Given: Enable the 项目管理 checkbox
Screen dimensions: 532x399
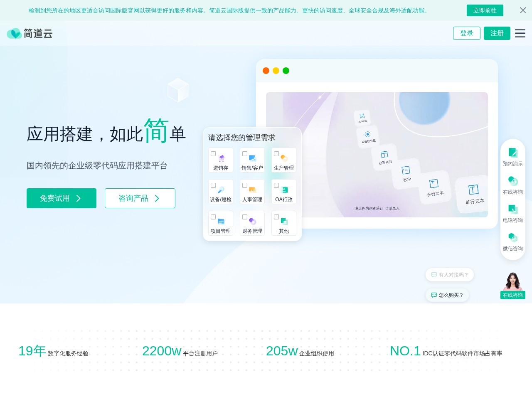Looking at the screenshot, I should pyautogui.click(x=213, y=217).
